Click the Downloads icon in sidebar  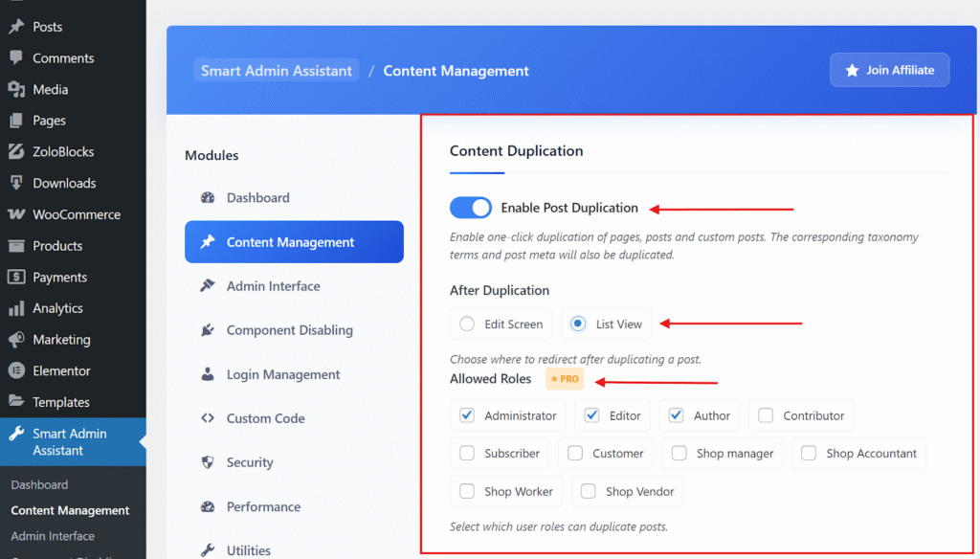16,183
